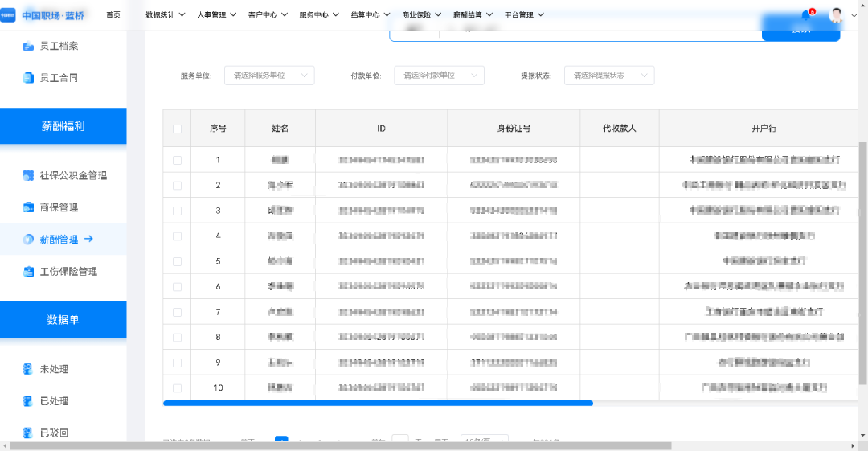Viewport: 868px width, 451px height.
Task: Click the bottom window horizontal scrollbar
Action: (x=341, y=446)
